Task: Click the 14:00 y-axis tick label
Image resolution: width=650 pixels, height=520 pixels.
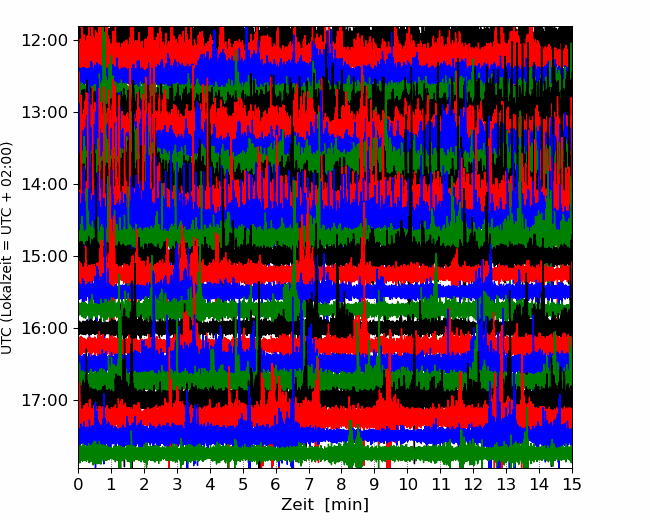Action: (x=44, y=185)
